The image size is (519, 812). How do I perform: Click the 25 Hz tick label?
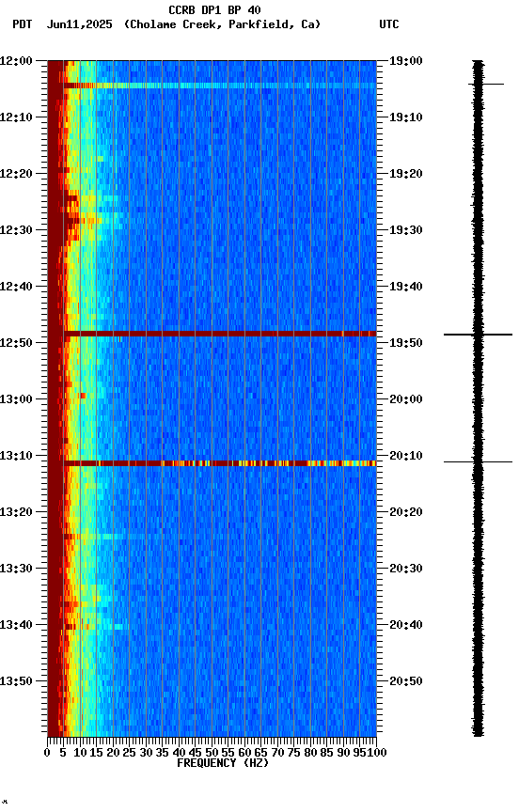pyautogui.click(x=129, y=753)
